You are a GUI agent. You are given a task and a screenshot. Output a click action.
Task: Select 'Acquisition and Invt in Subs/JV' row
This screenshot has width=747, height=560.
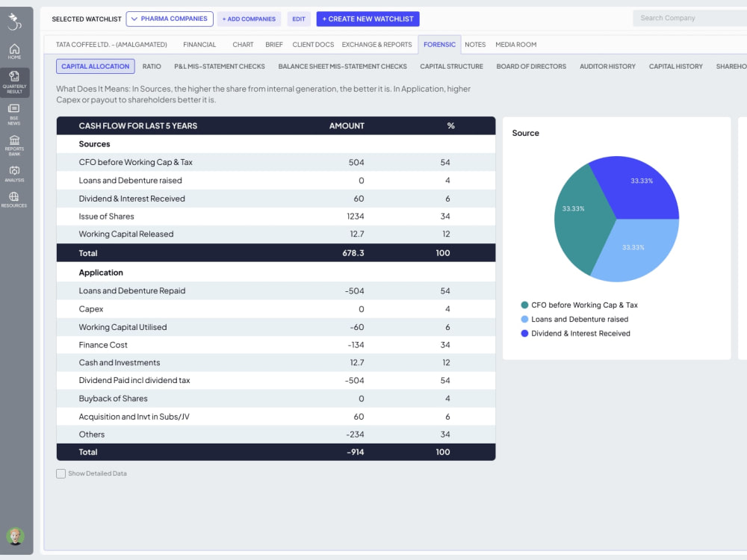point(276,417)
